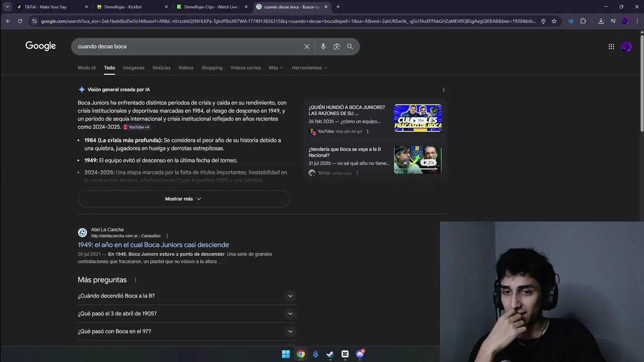Expand the Más search filter dropdown
The width and height of the screenshot is (644, 362).
pos(276,68)
